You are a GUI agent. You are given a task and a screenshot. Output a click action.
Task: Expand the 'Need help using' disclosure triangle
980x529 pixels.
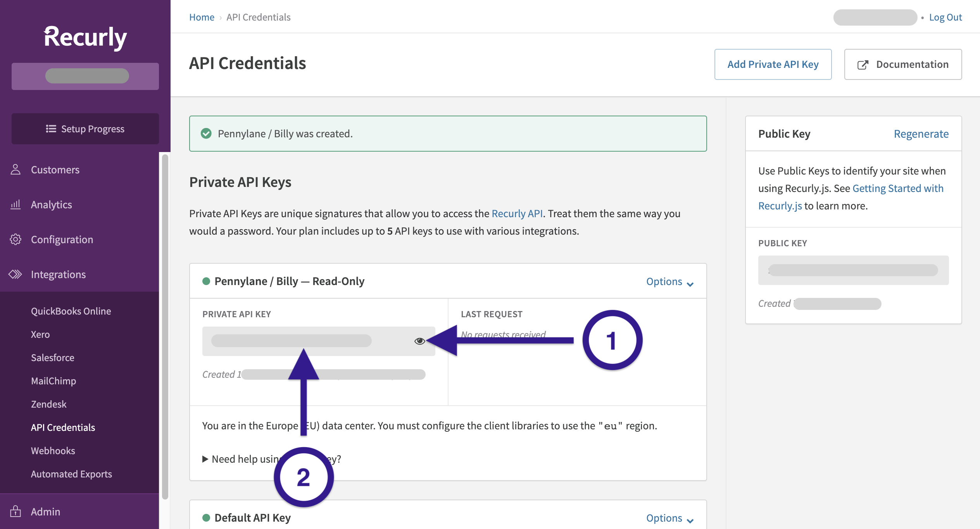205,459
